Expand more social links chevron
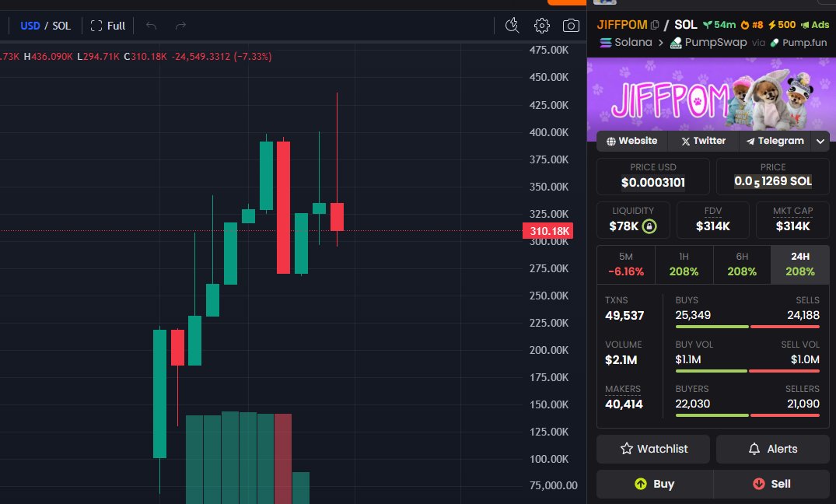Image resolution: width=836 pixels, height=504 pixels. pos(820,142)
